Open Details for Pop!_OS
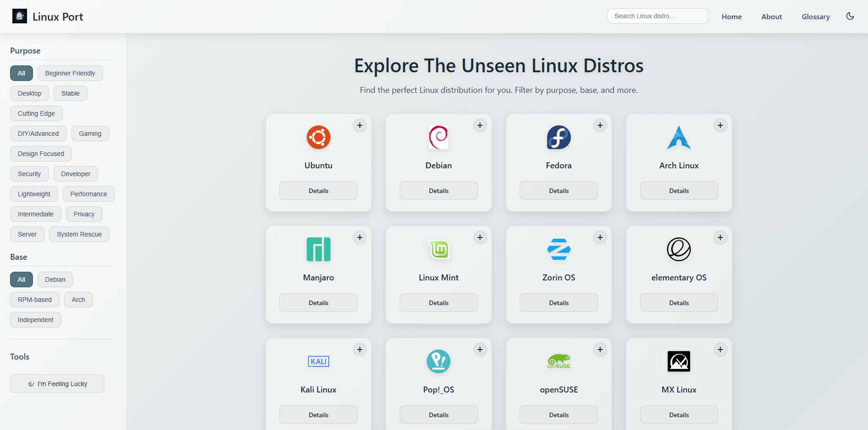 [438, 414]
